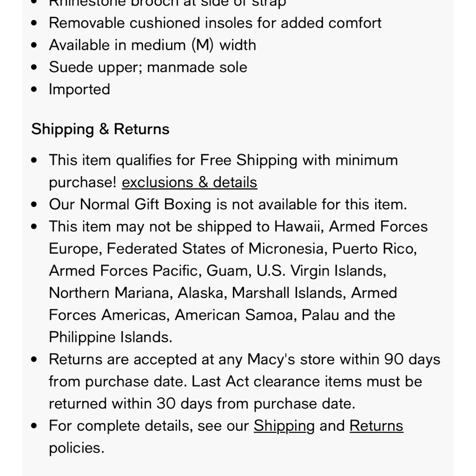Open the exclusions & details link

click(x=189, y=182)
